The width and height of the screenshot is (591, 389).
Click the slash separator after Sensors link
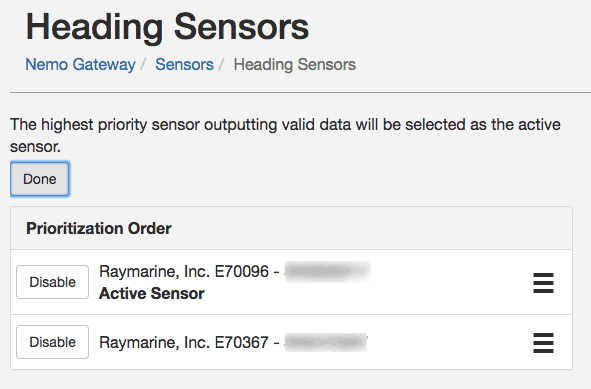click(x=222, y=64)
